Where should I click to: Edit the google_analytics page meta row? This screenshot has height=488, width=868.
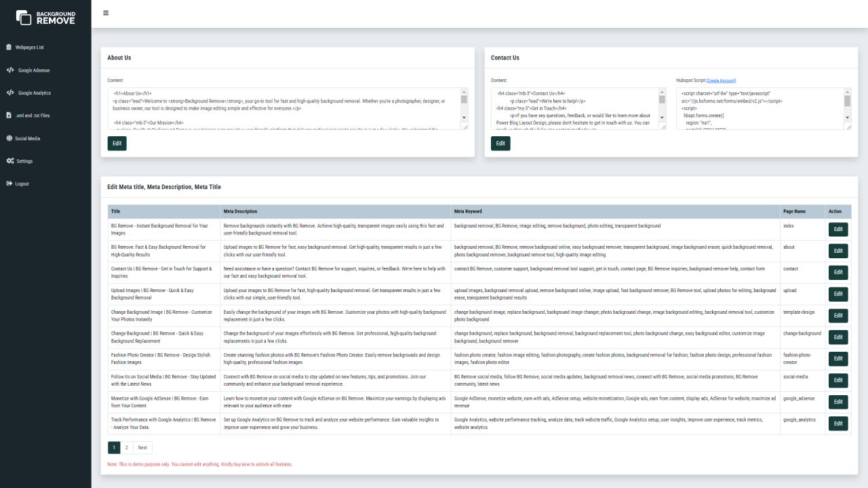838,424
